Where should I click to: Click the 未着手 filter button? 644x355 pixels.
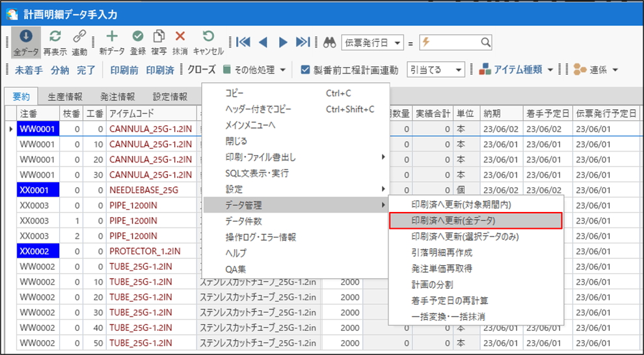[29, 70]
